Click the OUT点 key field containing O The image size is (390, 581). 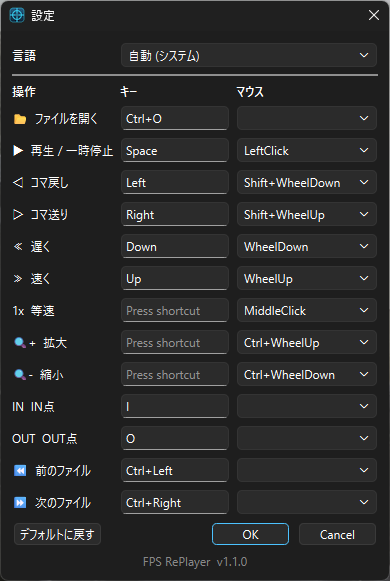[x=175, y=438]
